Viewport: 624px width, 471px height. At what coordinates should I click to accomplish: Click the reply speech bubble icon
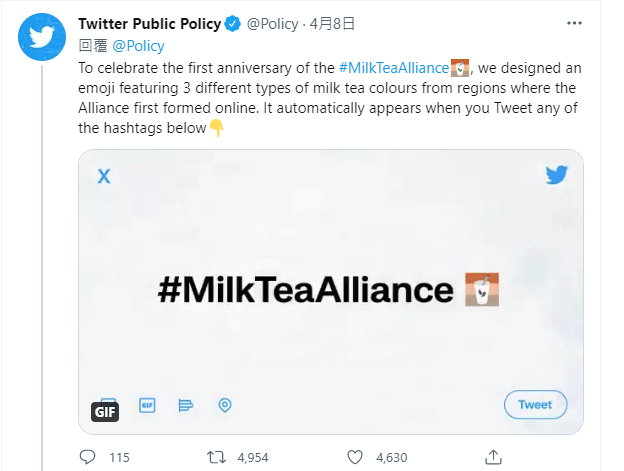tap(88, 457)
